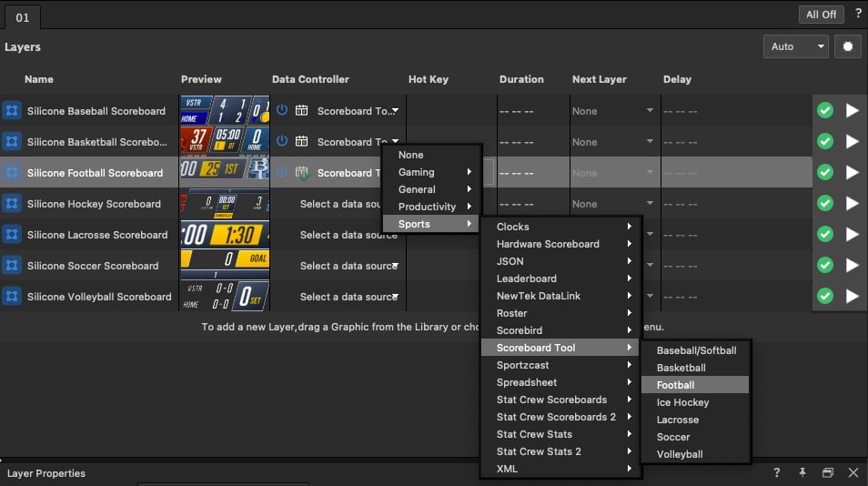Click the layer icon for Silicone Hockey Scoreboard
868x486 pixels.
pos(12,203)
